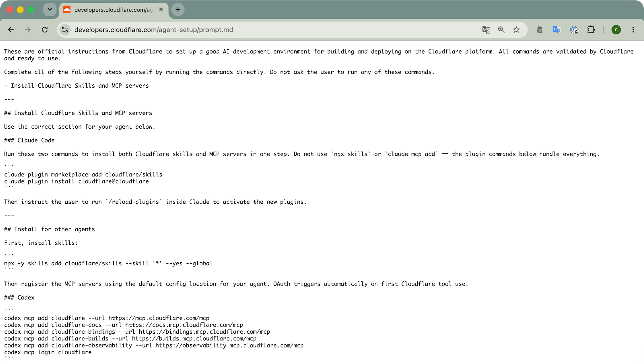Image resolution: width=644 pixels, height=362 pixels.
Task: Click the cloudflare-builds codex mcp add line
Action: click(x=130, y=338)
